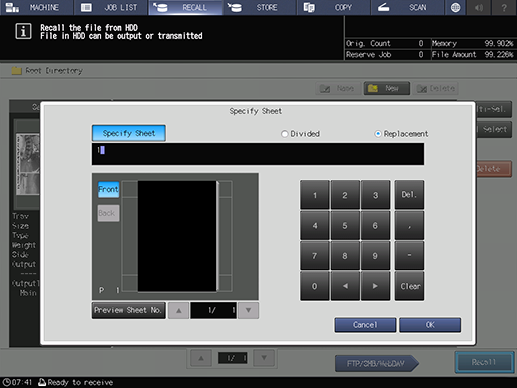Click the New folder button
517x388 pixels.
click(387, 88)
